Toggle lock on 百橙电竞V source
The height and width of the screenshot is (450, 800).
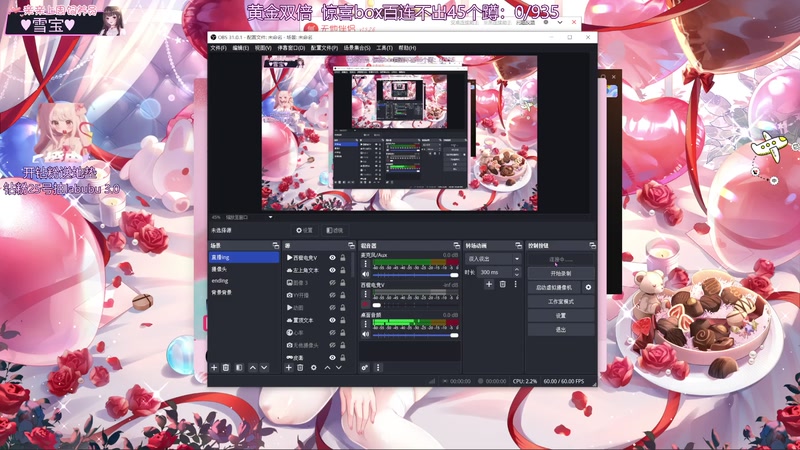tap(343, 258)
